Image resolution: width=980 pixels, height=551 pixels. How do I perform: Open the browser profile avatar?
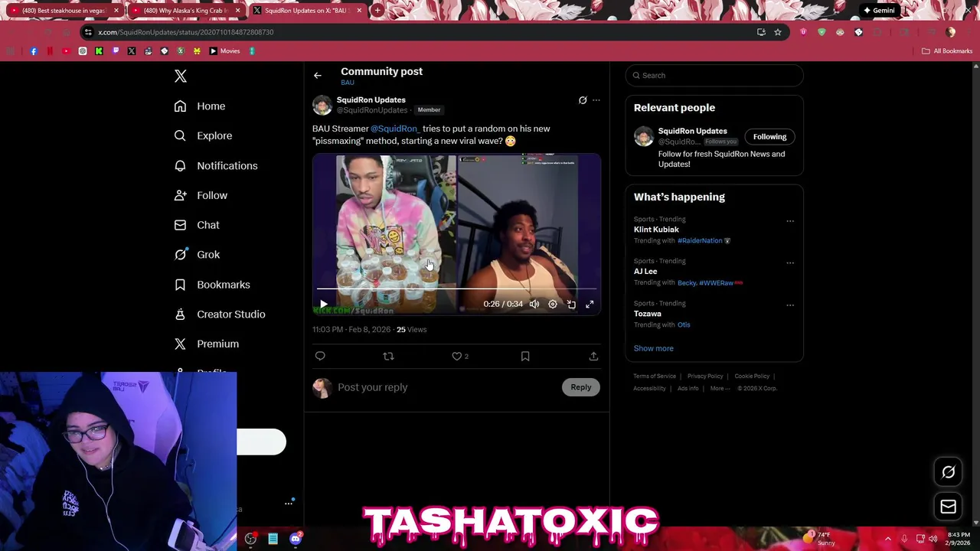pyautogui.click(x=951, y=32)
